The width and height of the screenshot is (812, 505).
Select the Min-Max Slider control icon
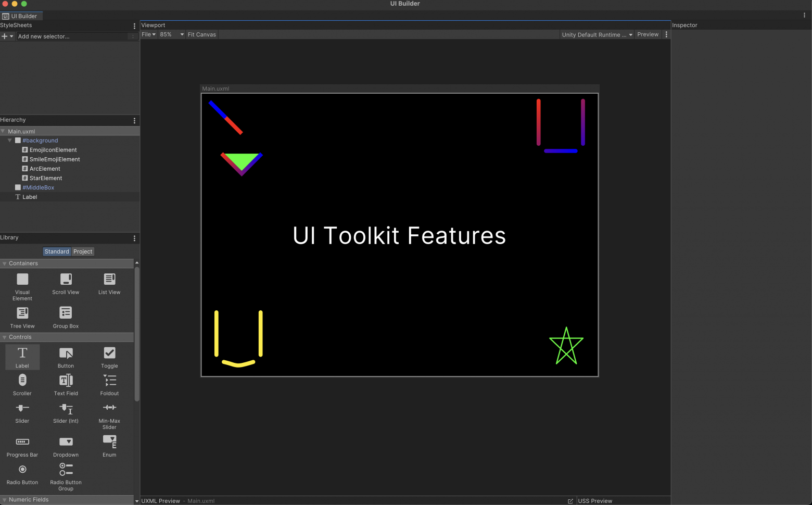[110, 408]
